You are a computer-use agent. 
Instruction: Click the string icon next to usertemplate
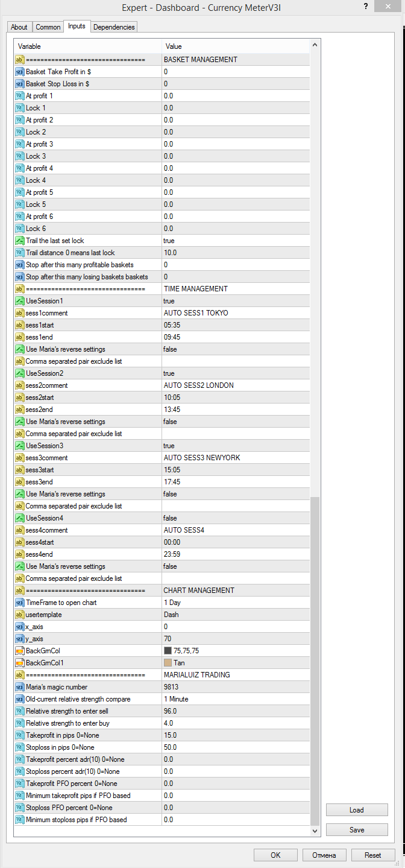click(19, 615)
